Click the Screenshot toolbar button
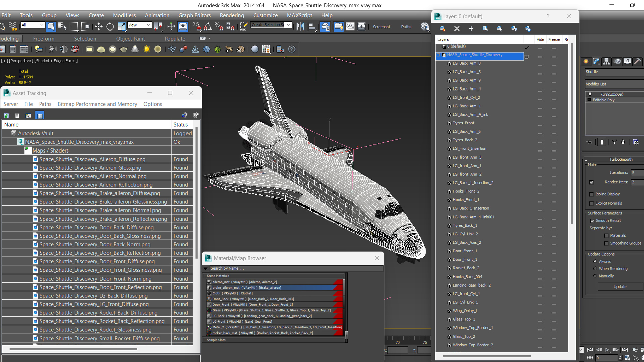 (x=381, y=27)
